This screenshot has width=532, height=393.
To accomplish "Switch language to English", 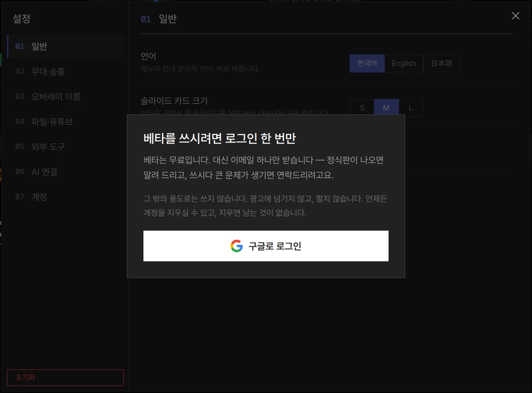I will click(404, 63).
